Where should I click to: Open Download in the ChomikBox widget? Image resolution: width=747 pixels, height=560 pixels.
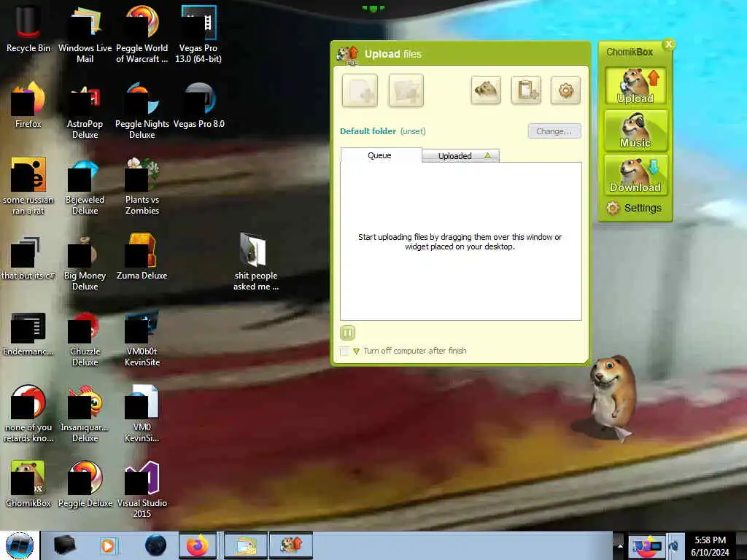point(635,175)
